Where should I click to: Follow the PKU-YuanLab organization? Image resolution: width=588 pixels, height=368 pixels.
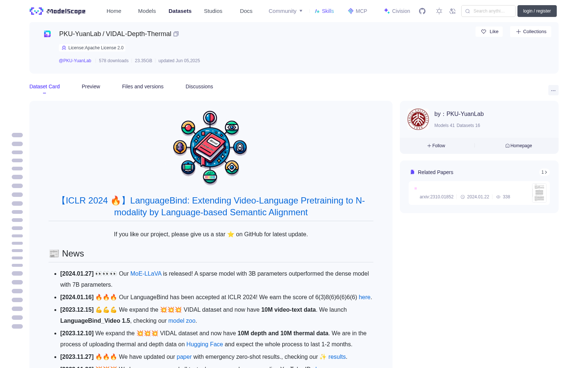(x=436, y=146)
